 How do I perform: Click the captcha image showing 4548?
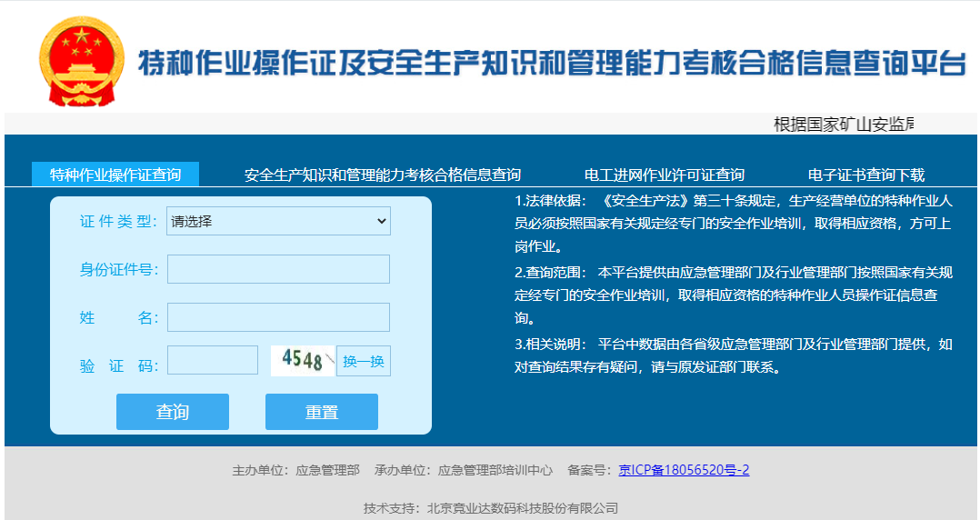(x=303, y=361)
